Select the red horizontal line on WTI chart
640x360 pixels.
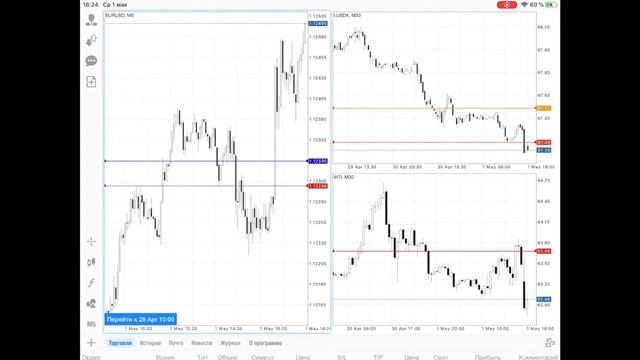coord(434,251)
